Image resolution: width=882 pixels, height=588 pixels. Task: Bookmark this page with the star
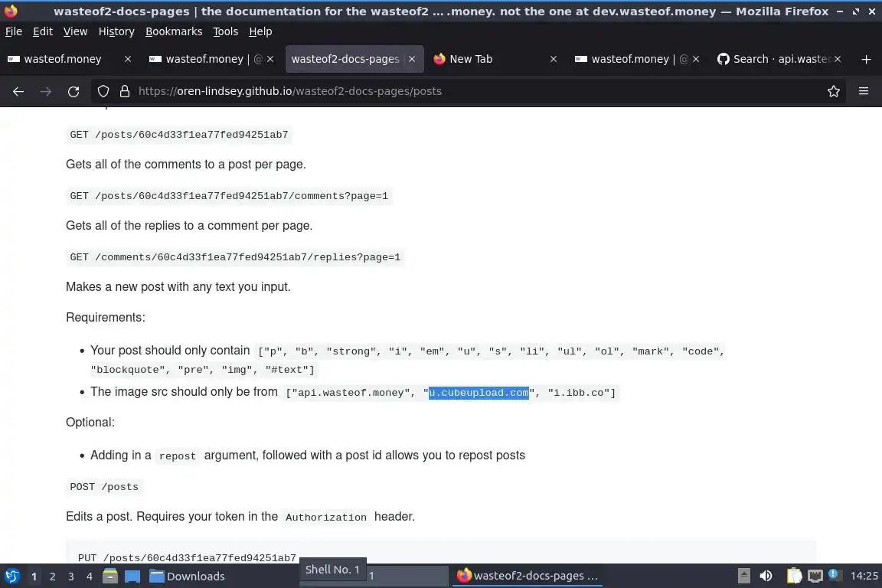(834, 91)
